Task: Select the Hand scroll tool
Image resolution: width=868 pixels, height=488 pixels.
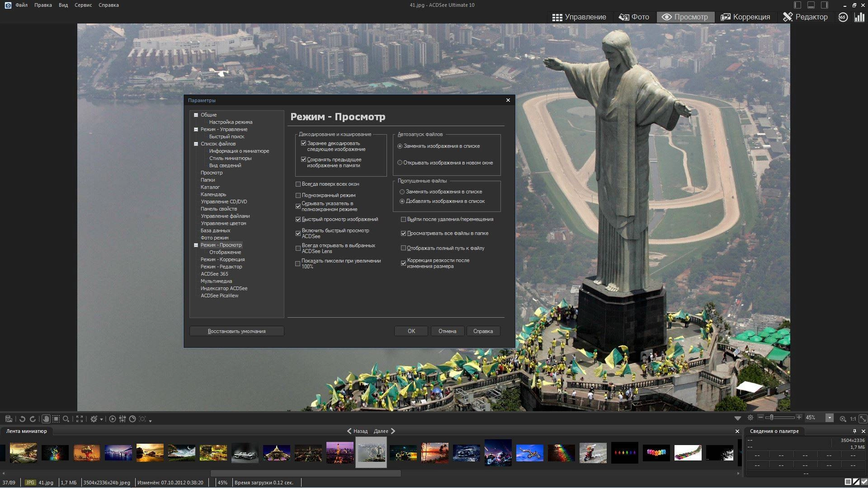Action: [46, 419]
